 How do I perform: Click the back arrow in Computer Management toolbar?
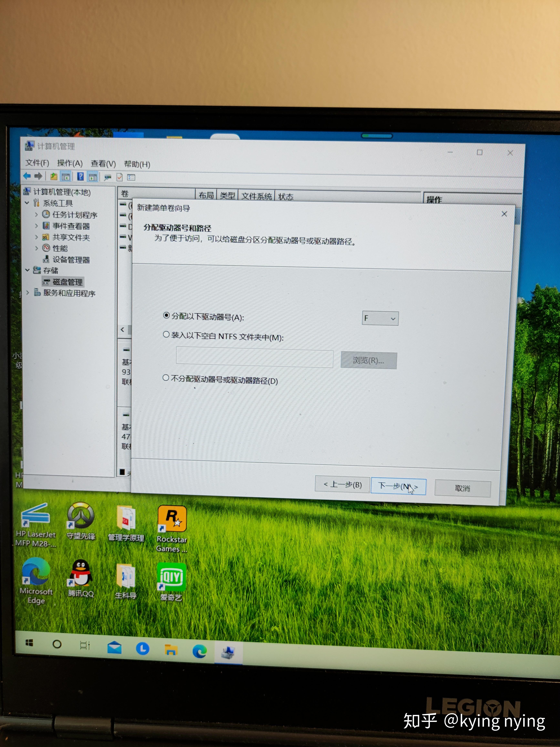click(27, 176)
